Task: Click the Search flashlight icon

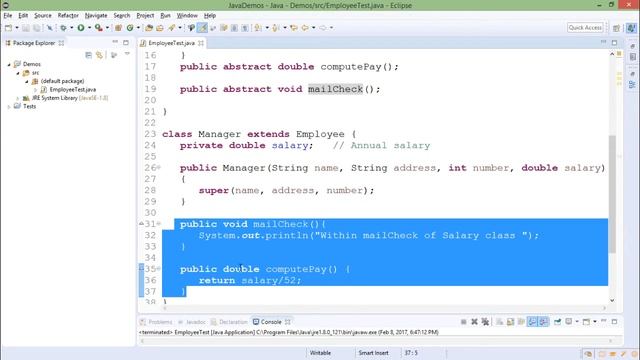Action: coord(171,28)
